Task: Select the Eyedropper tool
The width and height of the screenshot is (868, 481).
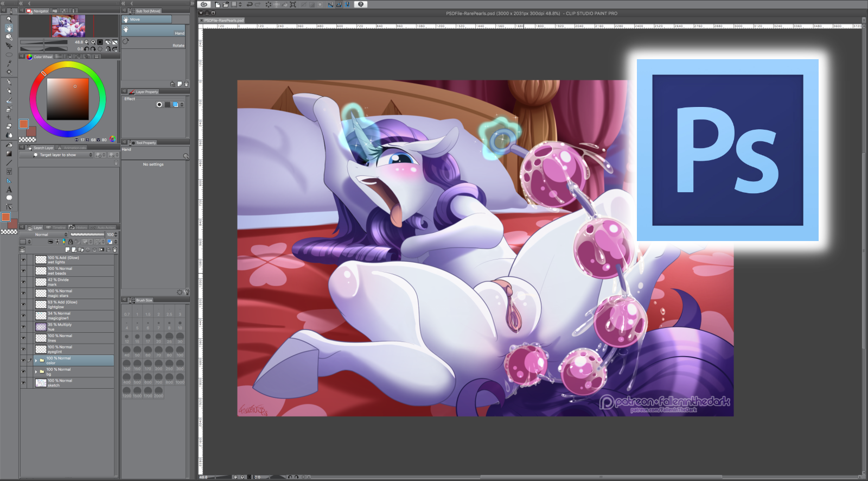Action: pos(9,64)
